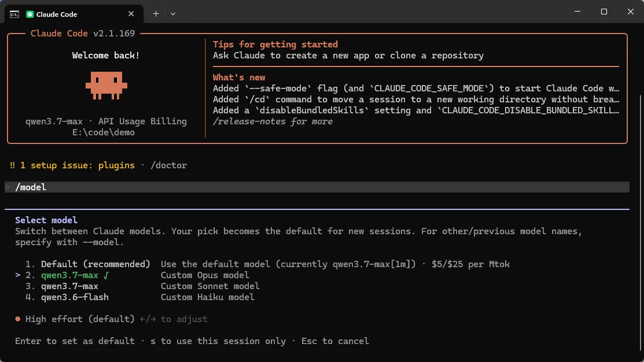Click the yellow setup issue warning marker
This screenshot has width=644, height=362.
pos(12,165)
